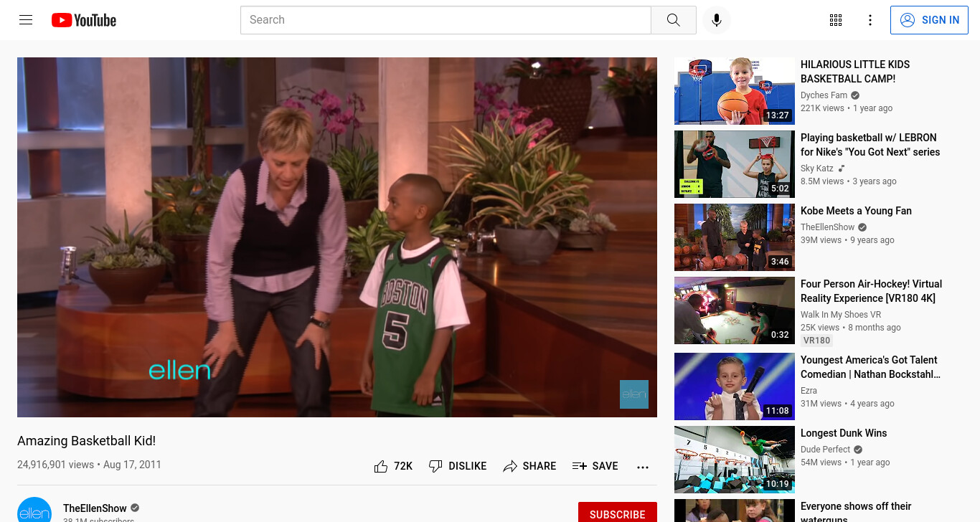The width and height of the screenshot is (980, 522).
Task: Open TheEllenShow channel under Kobe video
Action: [x=828, y=227]
